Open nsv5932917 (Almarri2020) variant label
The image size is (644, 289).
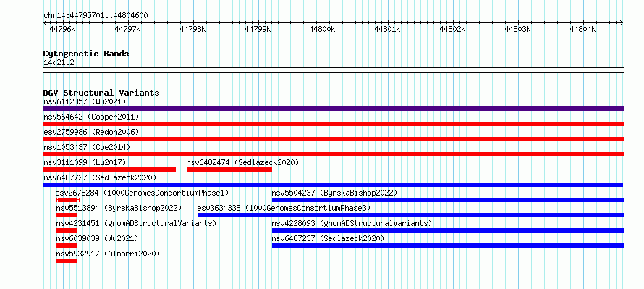pyautogui.click(x=108, y=254)
